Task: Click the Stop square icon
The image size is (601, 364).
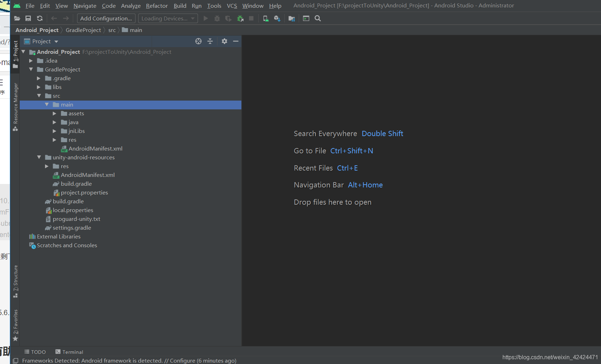Action: click(251, 18)
